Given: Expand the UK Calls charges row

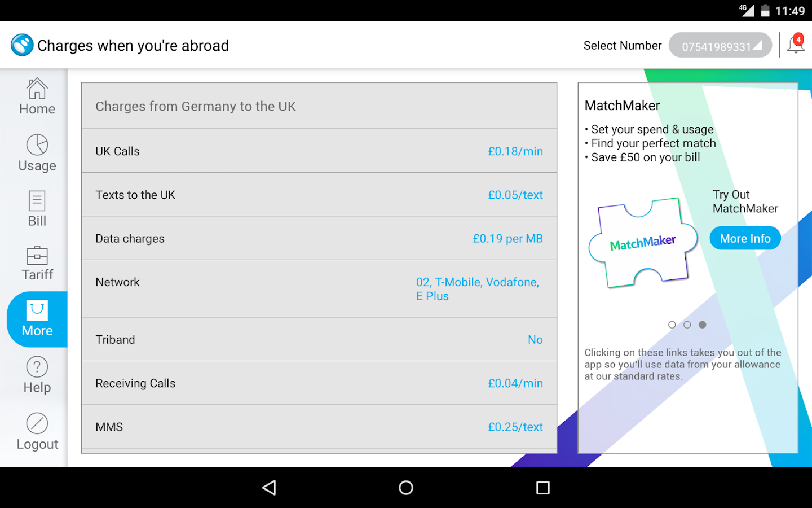Looking at the screenshot, I should (319, 151).
